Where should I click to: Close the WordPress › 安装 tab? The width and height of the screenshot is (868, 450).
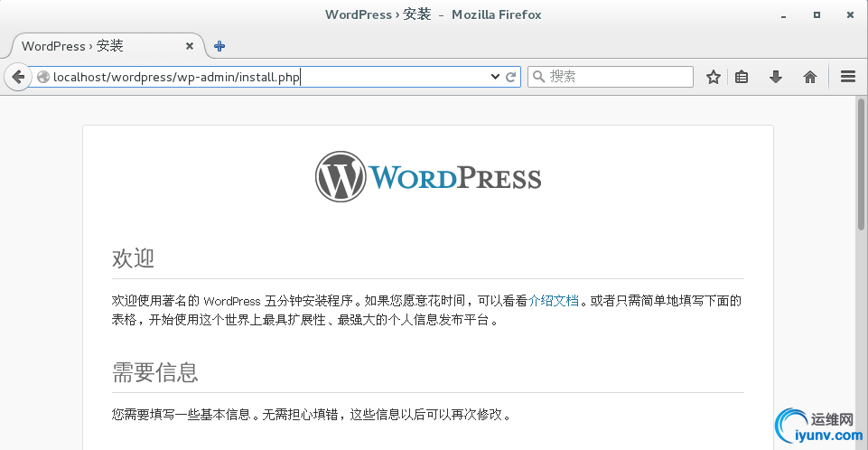190,46
